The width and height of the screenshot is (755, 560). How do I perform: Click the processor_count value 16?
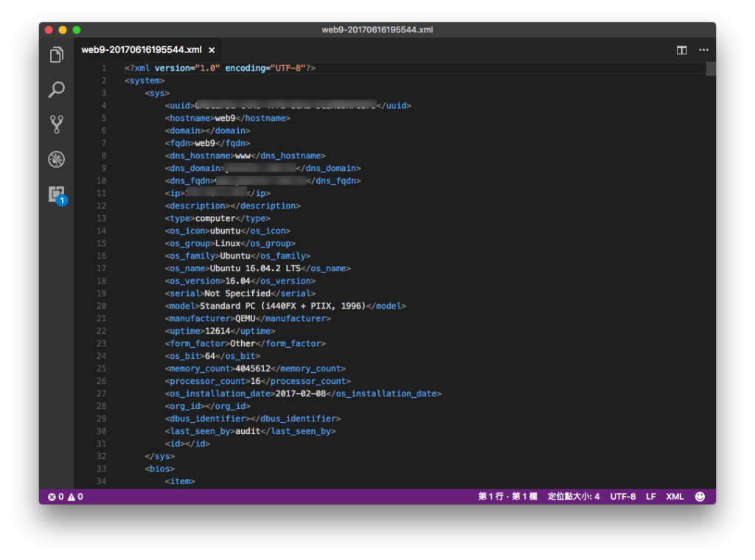tap(255, 381)
